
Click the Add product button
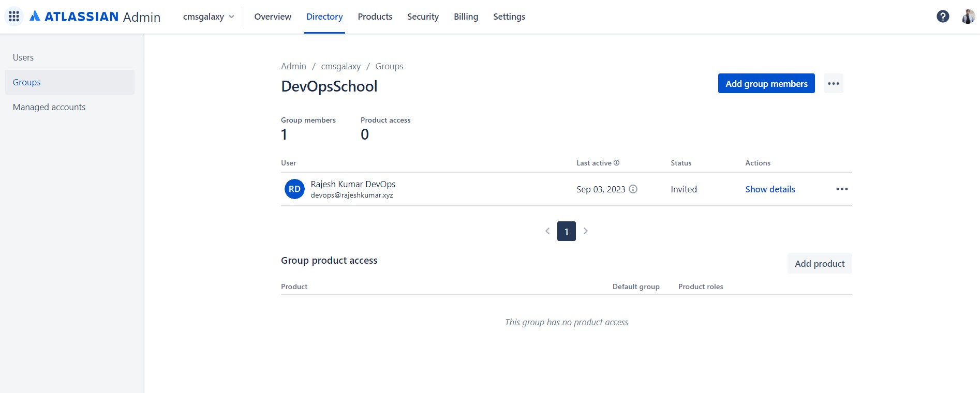point(820,264)
